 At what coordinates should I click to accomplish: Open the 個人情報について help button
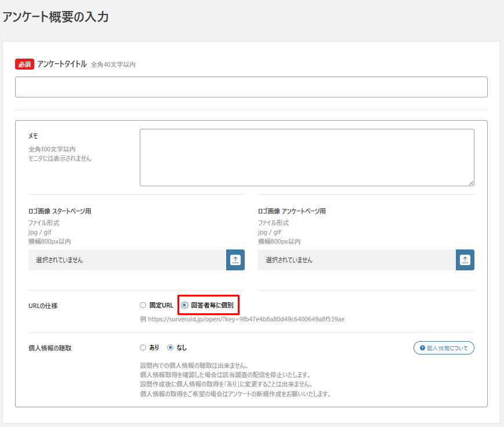(444, 348)
